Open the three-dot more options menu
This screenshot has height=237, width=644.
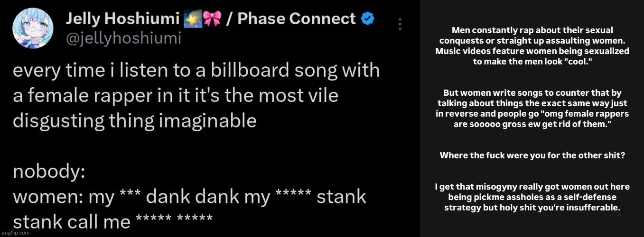coord(400,25)
